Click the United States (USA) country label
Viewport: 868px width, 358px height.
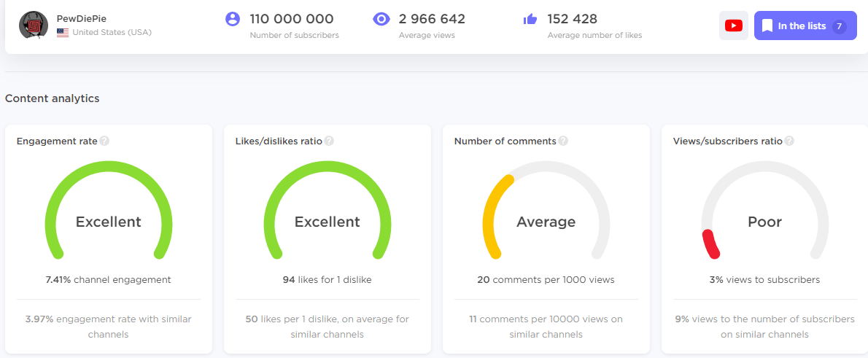coord(112,33)
